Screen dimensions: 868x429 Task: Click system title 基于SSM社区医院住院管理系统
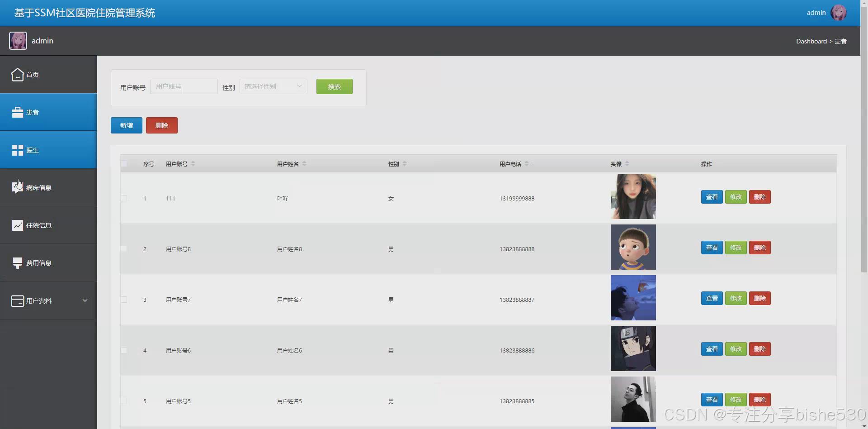pos(85,13)
